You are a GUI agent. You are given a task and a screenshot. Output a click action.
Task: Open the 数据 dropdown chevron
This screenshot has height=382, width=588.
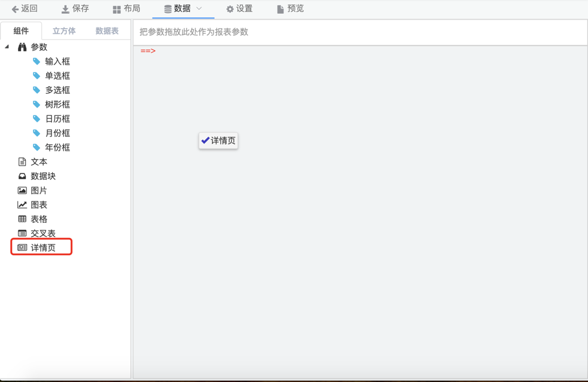(x=199, y=8)
